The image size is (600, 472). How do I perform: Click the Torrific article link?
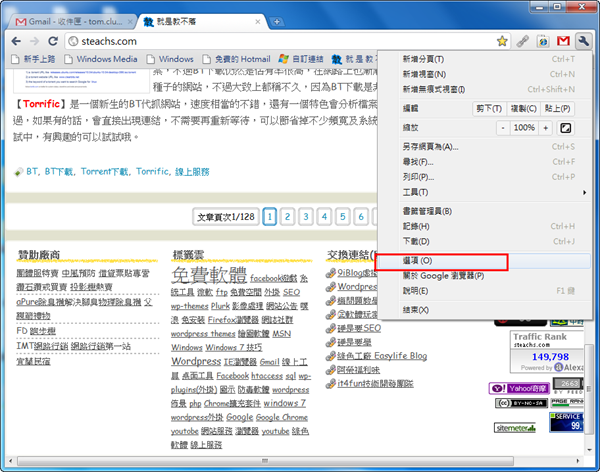41,104
